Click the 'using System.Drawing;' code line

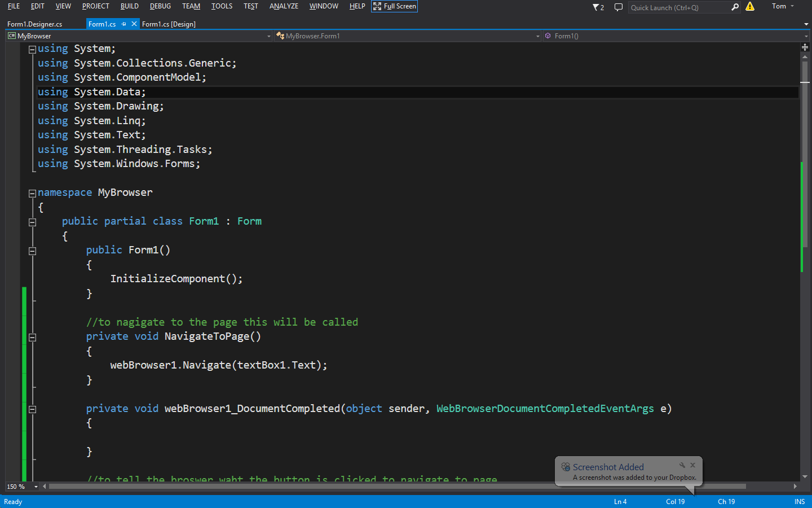pos(101,106)
